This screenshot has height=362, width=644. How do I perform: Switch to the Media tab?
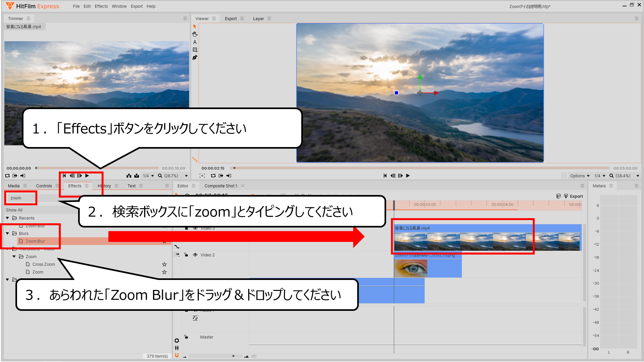tap(14, 186)
